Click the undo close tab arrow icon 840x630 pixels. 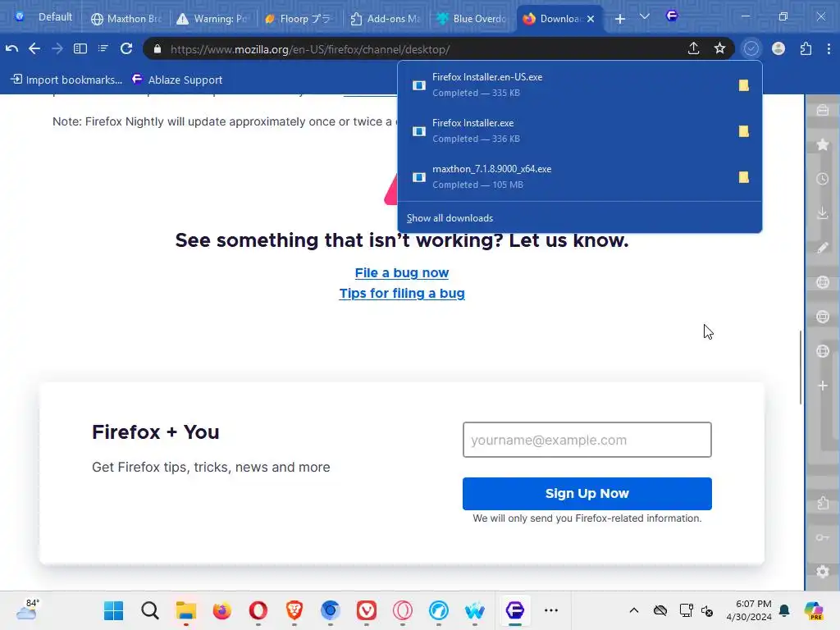click(11, 48)
